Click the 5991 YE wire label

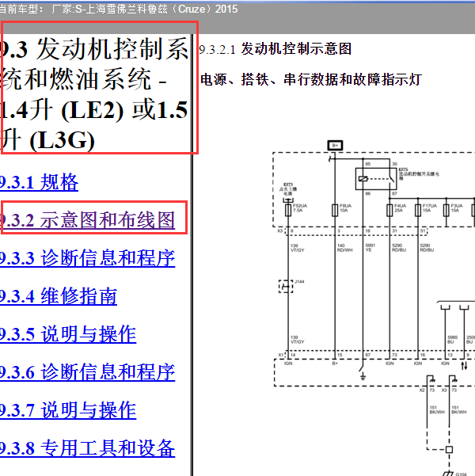pyautogui.click(x=370, y=248)
